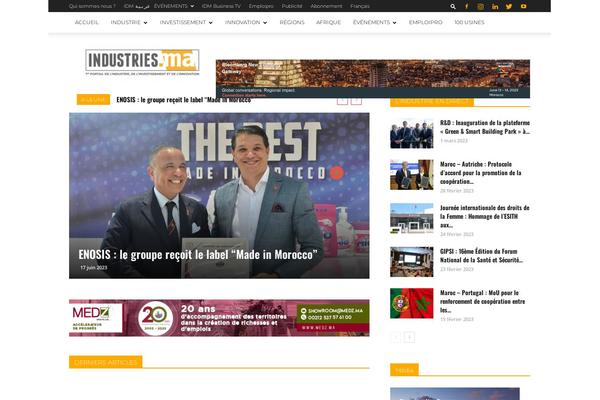Read Maroc – Portugal MoU article
The height and width of the screenshot is (400, 600).
click(x=483, y=301)
